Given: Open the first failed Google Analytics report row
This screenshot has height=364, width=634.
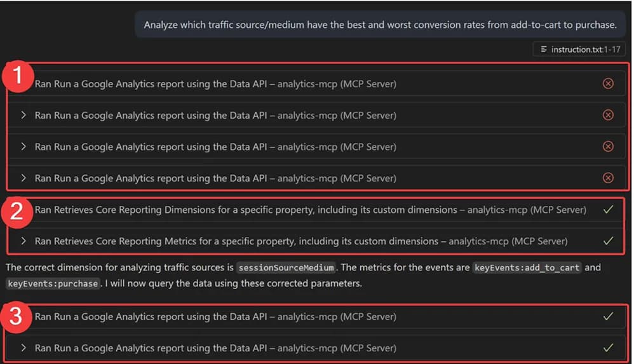Looking at the screenshot, I should pyautogui.click(x=316, y=84).
